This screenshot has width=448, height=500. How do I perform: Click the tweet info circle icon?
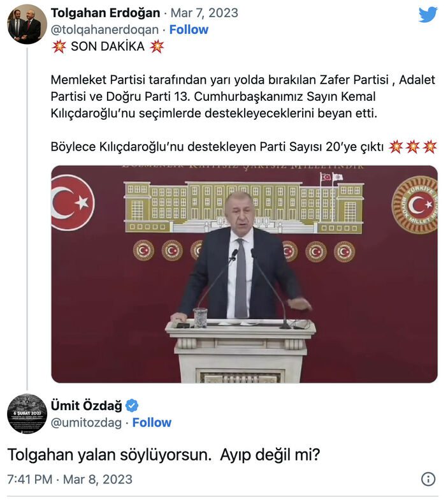pos(428,479)
